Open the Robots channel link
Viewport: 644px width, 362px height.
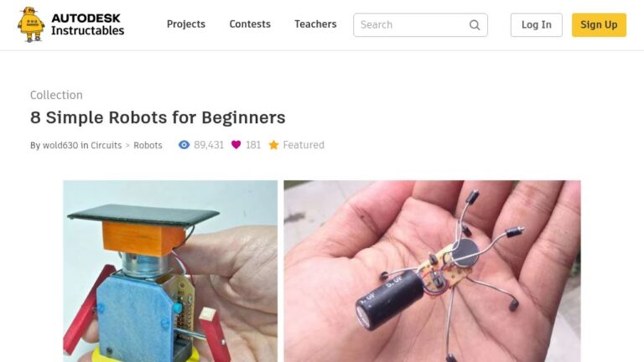[x=148, y=145]
